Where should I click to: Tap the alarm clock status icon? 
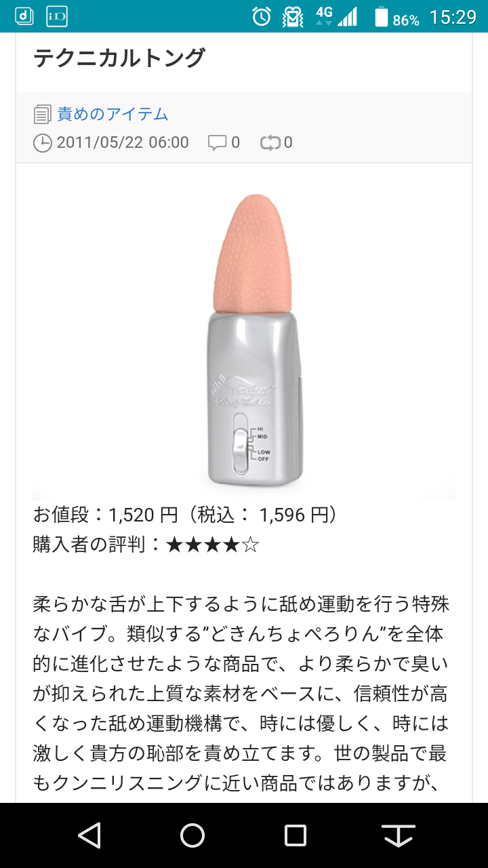tap(262, 16)
